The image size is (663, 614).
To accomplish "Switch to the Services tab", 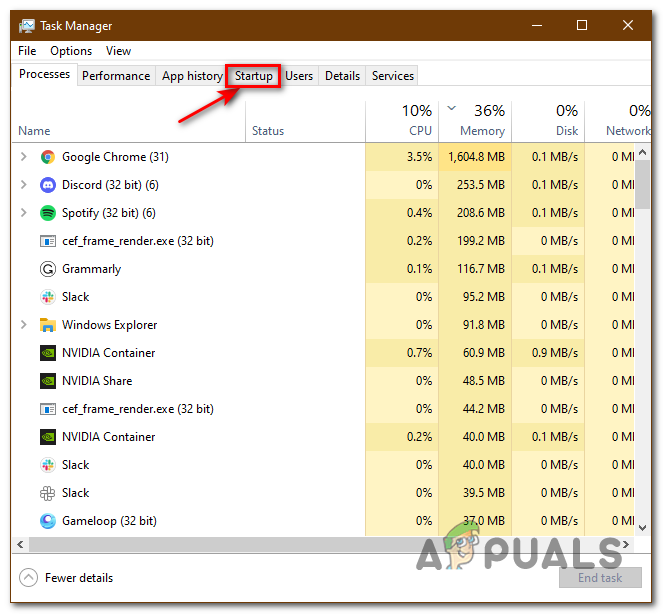I will pyautogui.click(x=392, y=76).
